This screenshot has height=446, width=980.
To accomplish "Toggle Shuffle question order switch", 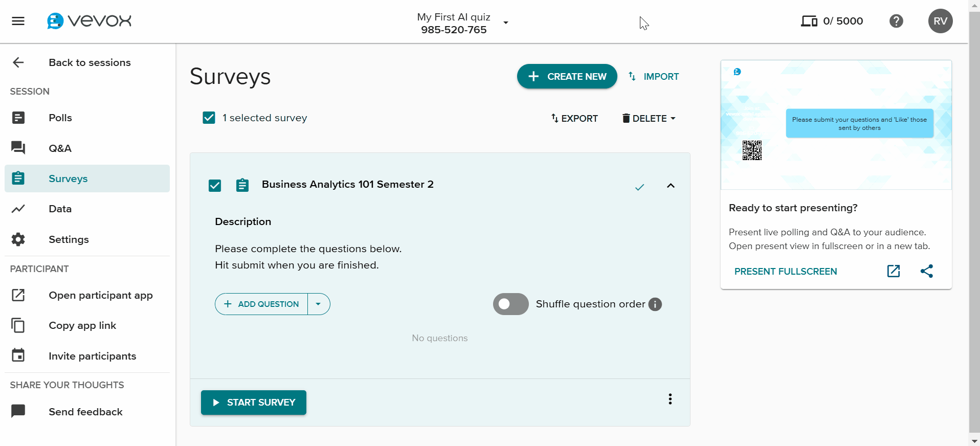I will click(x=510, y=304).
